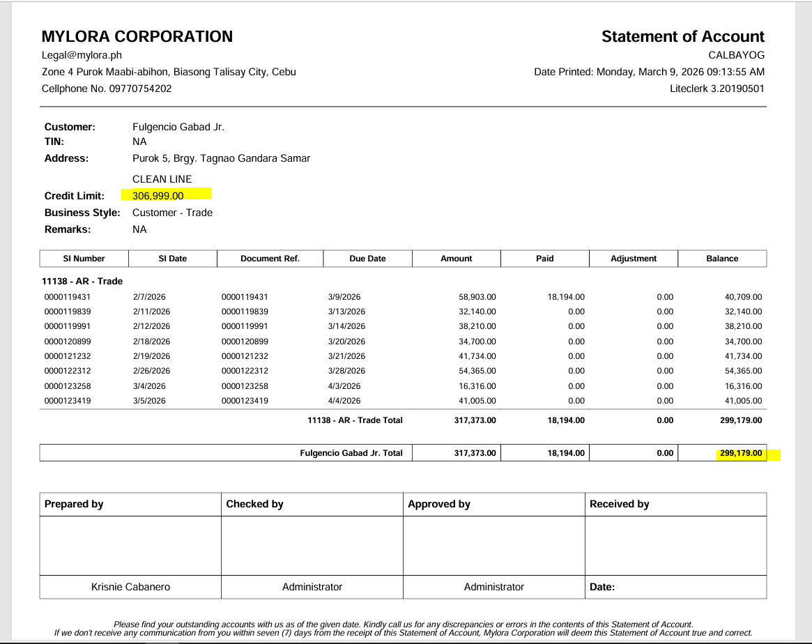Viewport: 812px width, 644px height.
Task: Click the 11138 - AR - Trade group label
Action: pyautogui.click(x=82, y=282)
